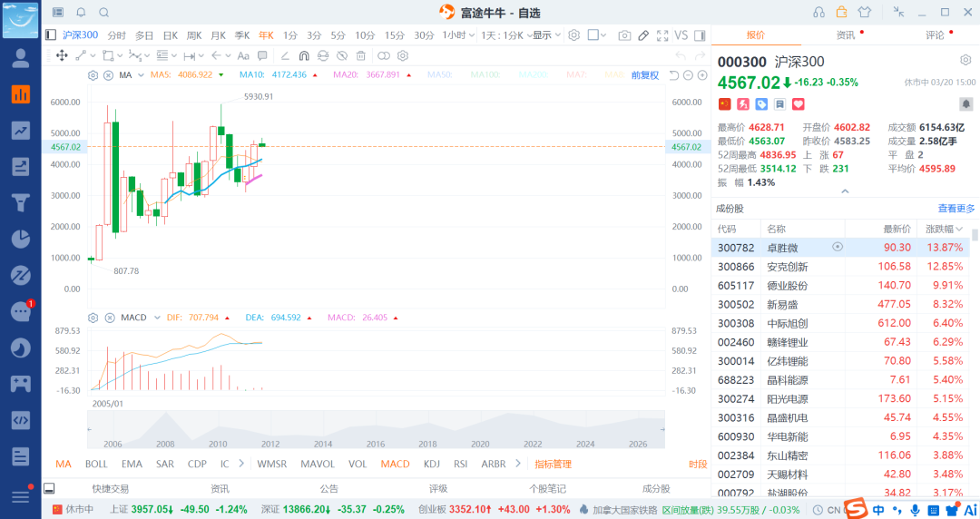This screenshot has width=980, height=519.
Task: Open the 快捷交易 quick trade tab
Action: coord(110,488)
